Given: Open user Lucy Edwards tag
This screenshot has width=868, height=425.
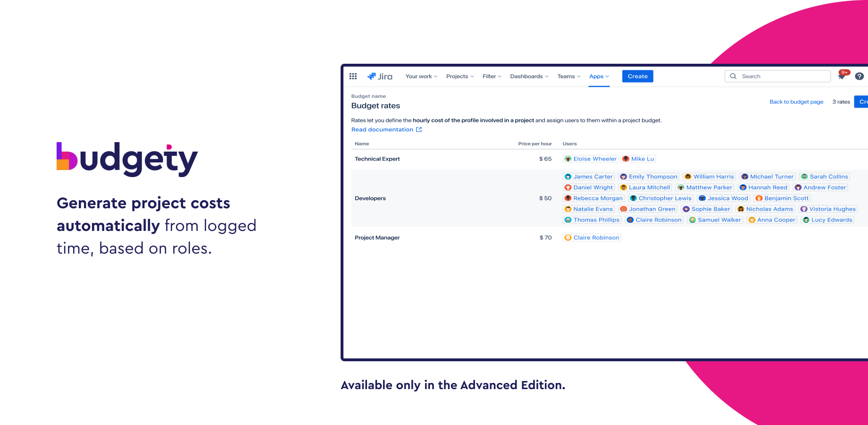Looking at the screenshot, I should click(x=827, y=220).
